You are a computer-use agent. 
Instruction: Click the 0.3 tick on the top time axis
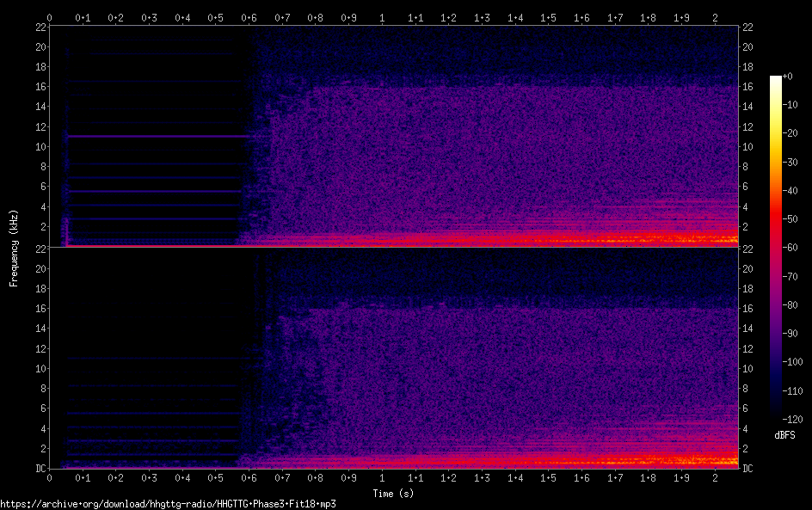coord(149,16)
